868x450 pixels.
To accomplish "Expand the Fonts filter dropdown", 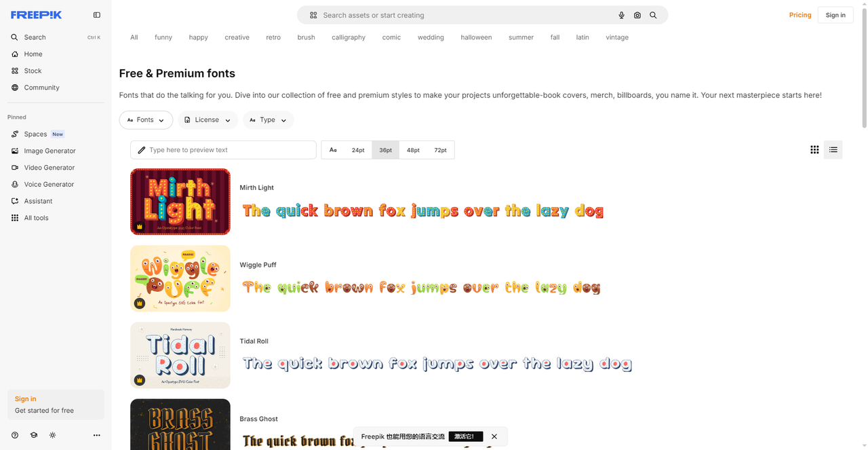I will (x=146, y=120).
